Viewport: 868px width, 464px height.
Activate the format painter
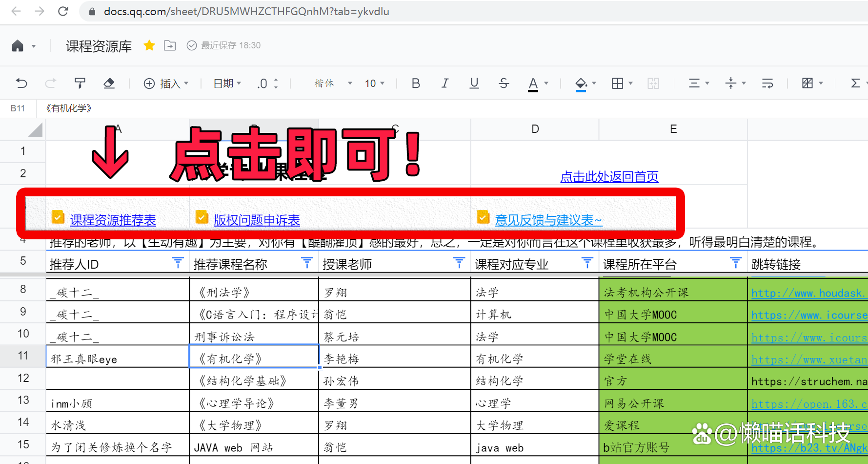click(80, 84)
